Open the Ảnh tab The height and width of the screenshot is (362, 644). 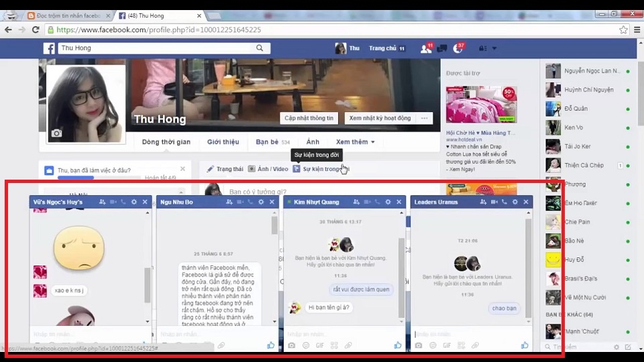coord(313,142)
